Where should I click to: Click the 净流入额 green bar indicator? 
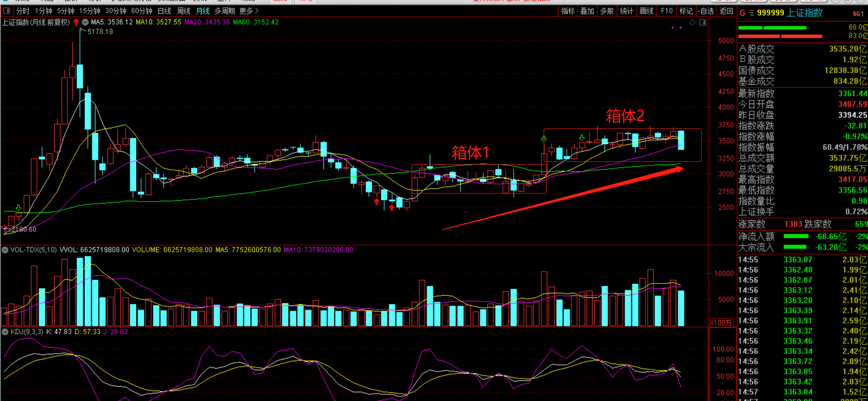796,236
